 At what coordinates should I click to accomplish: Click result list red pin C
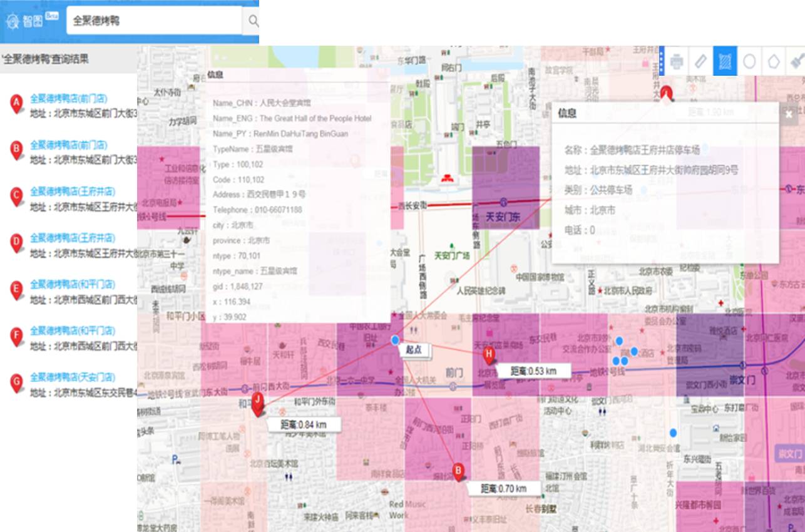[17, 197]
